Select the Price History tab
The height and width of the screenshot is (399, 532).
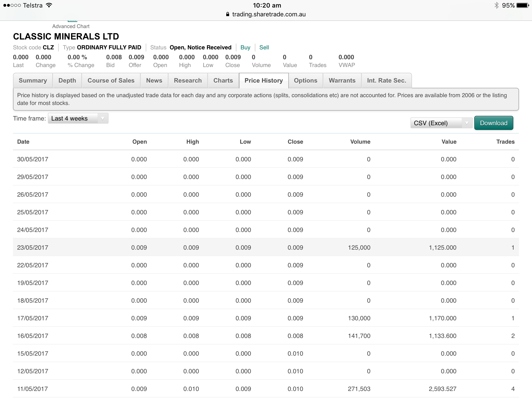coord(264,81)
